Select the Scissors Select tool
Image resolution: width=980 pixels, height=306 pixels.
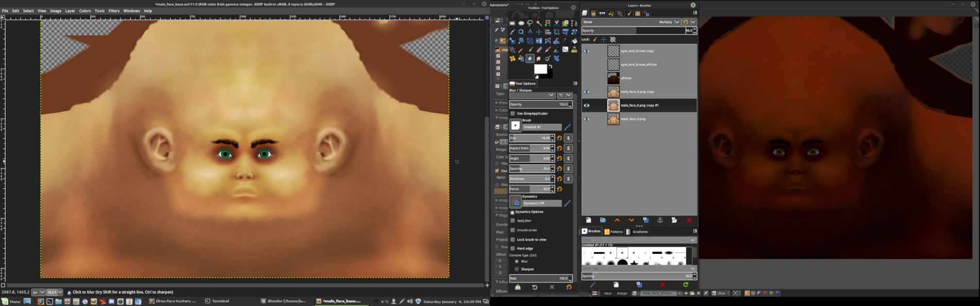point(557,23)
